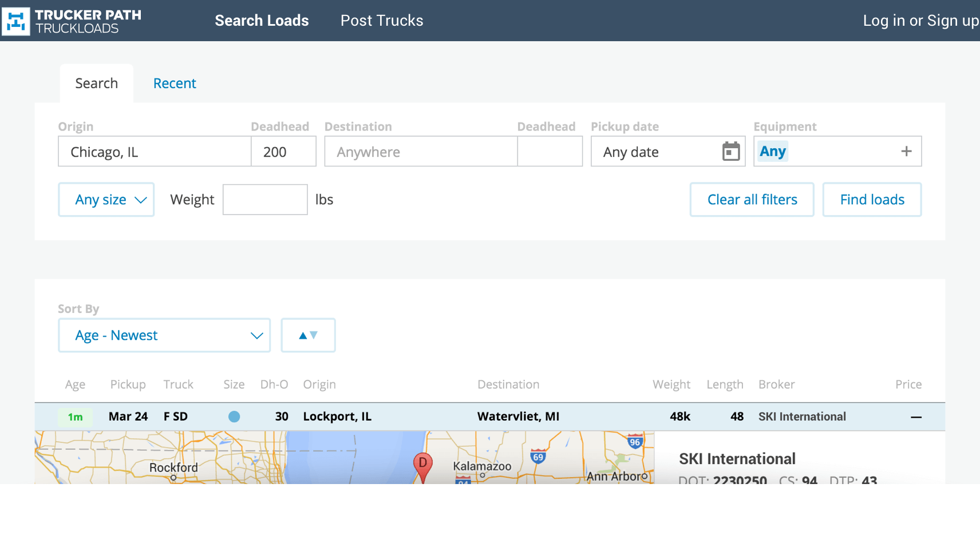This screenshot has height=551, width=980.
Task: Open the Age - Newest sort dropdown
Action: (164, 335)
